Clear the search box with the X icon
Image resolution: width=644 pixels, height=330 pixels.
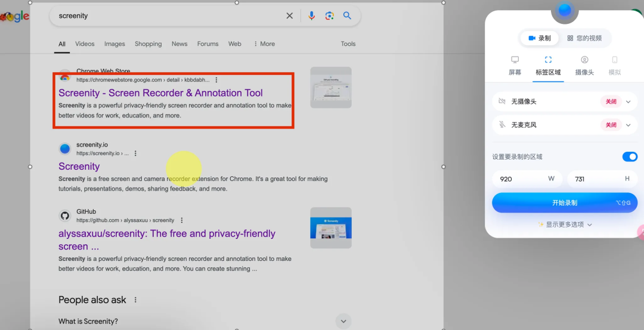(x=290, y=15)
